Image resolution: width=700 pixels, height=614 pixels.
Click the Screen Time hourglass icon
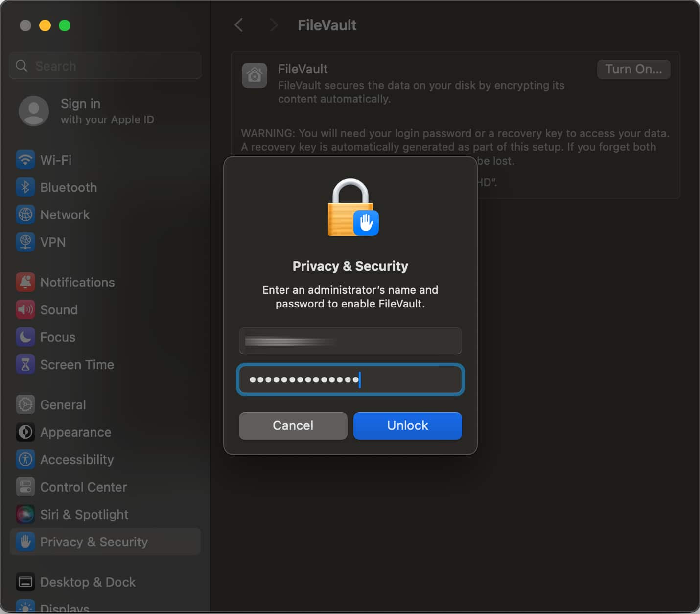[x=25, y=364]
